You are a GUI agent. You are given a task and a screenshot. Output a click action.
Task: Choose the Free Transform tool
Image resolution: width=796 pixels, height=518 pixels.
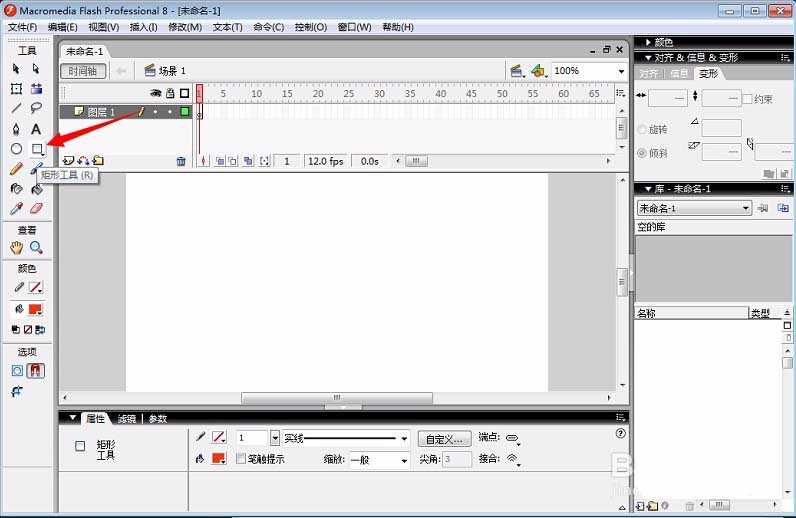pos(16,89)
